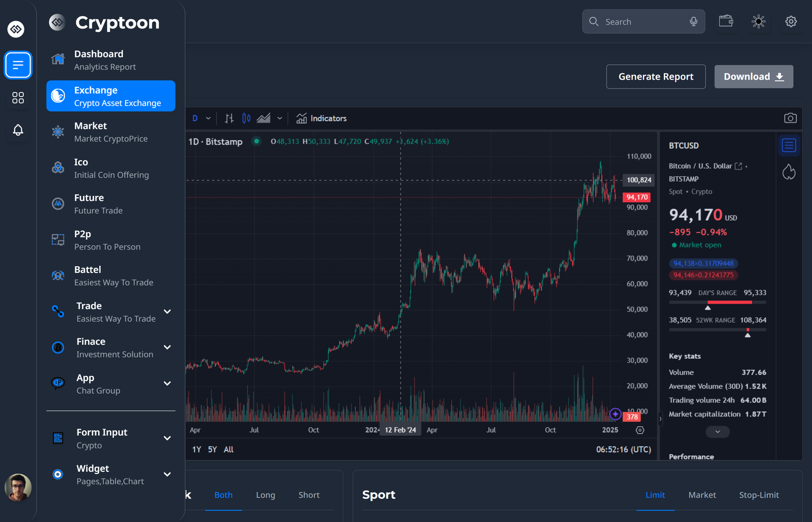This screenshot has width=812, height=522.
Task: Click the notification bell icon
Action: 18,130
